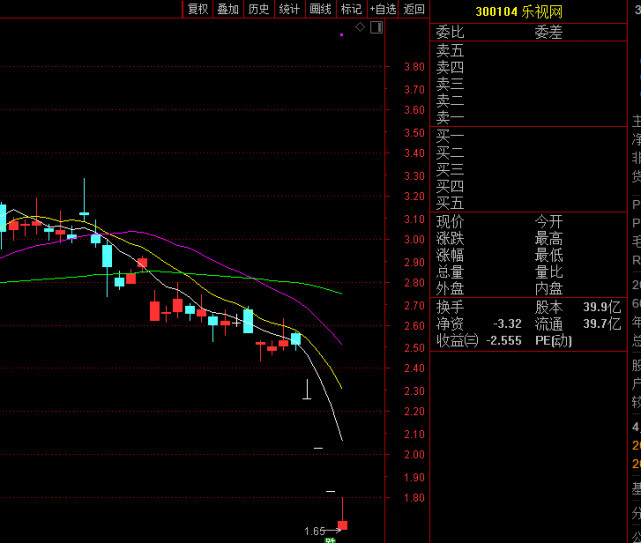Click the tall cyan candlestick wick near 3.30
The image size is (641, 543).
click(x=85, y=195)
